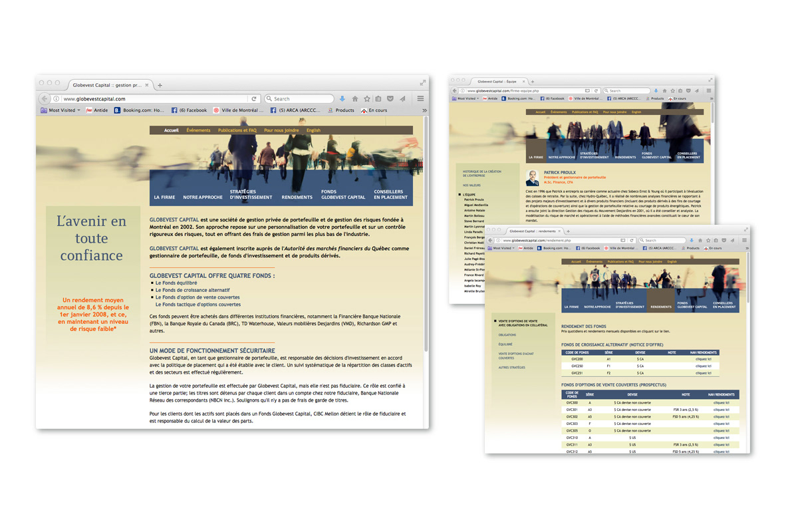Screen dimensions: 798x532
Task: Open STRATÉGIES D'INVESTISSEMENT on the homepage
Action: 251,195
